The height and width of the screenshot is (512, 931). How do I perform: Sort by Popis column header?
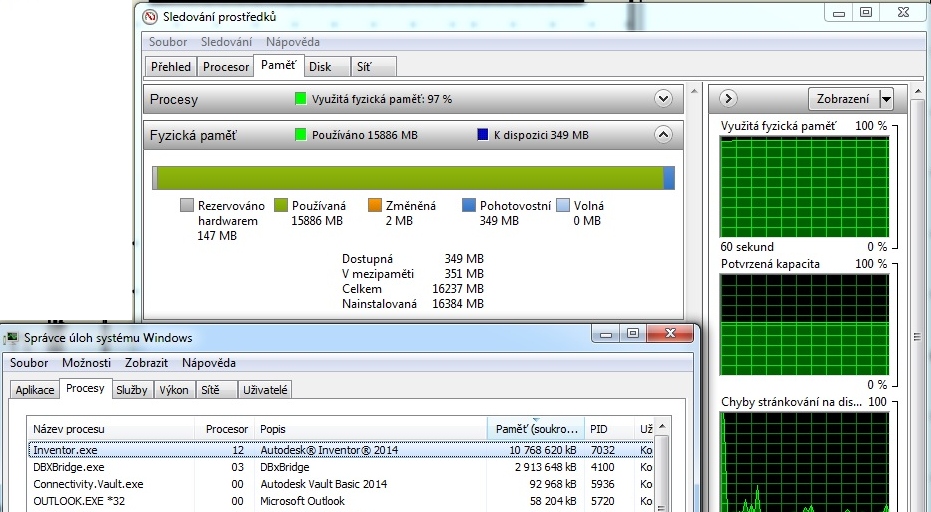(370, 429)
